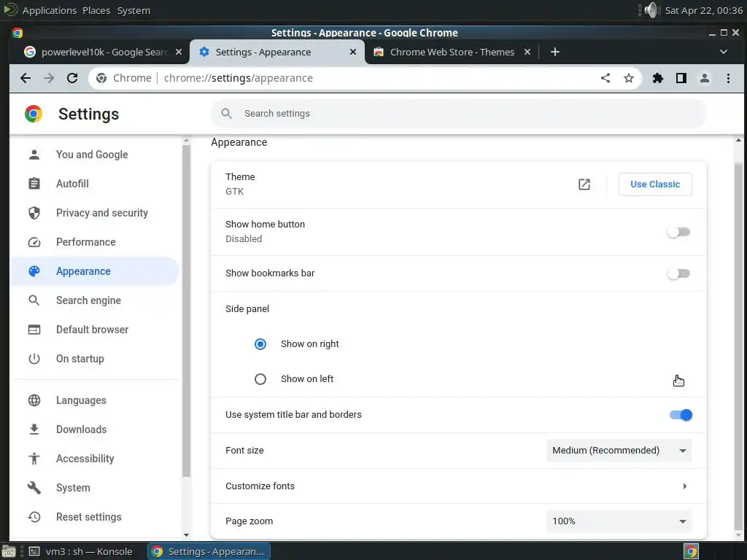Screen dimensions: 747x560
Task: Open the Font size dropdown
Action: coord(619,451)
